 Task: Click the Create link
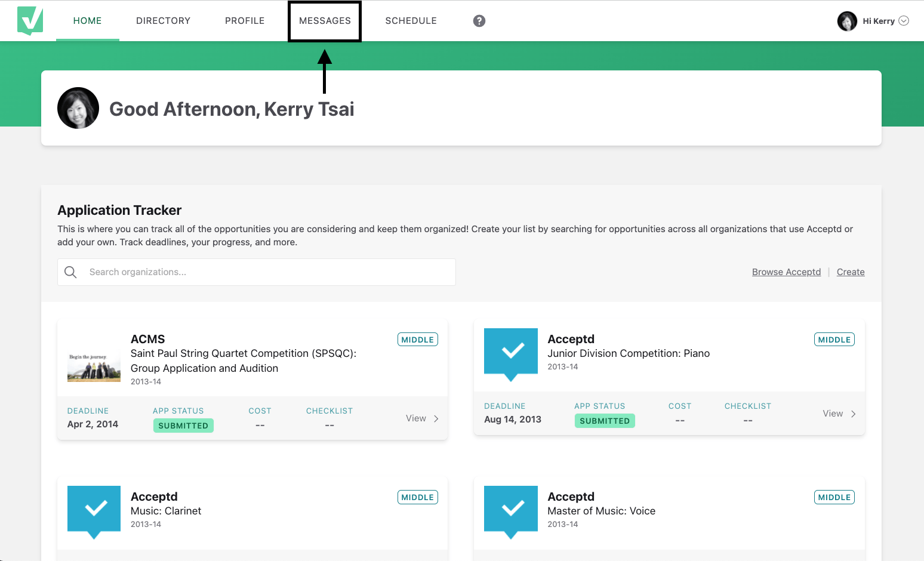(x=851, y=272)
